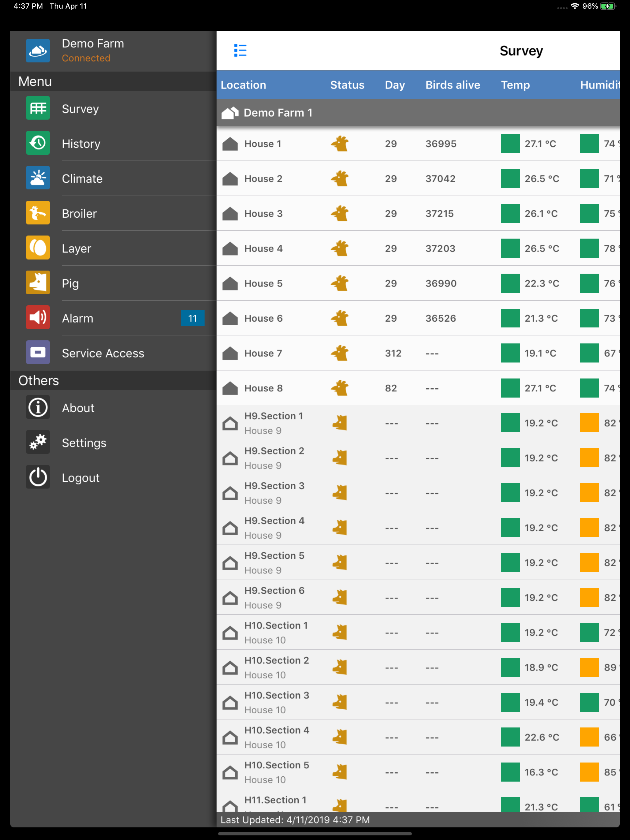
Task: Open Service Access
Action: click(x=113, y=353)
